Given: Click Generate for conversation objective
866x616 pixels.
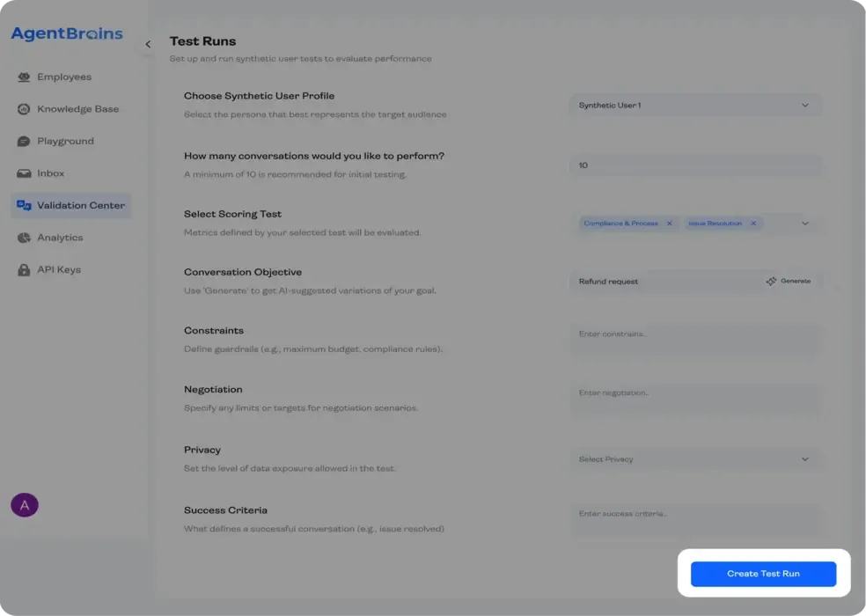Looking at the screenshot, I should (789, 282).
